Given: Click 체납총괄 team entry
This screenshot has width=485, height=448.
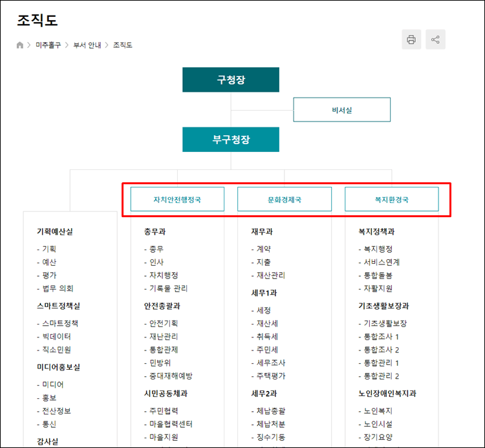Looking at the screenshot, I should (271, 411).
